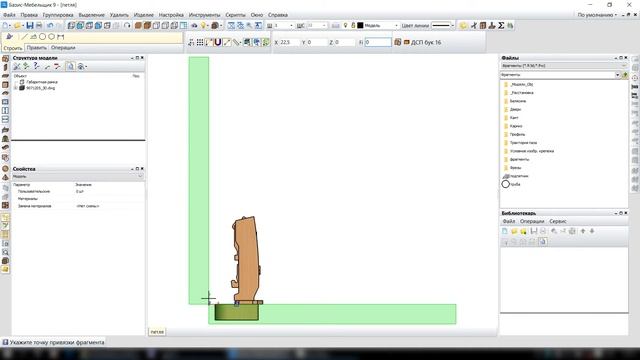This screenshot has width=640, height=360.
Task: Click the material icon before ДСП бук 16
Action: tap(407, 42)
